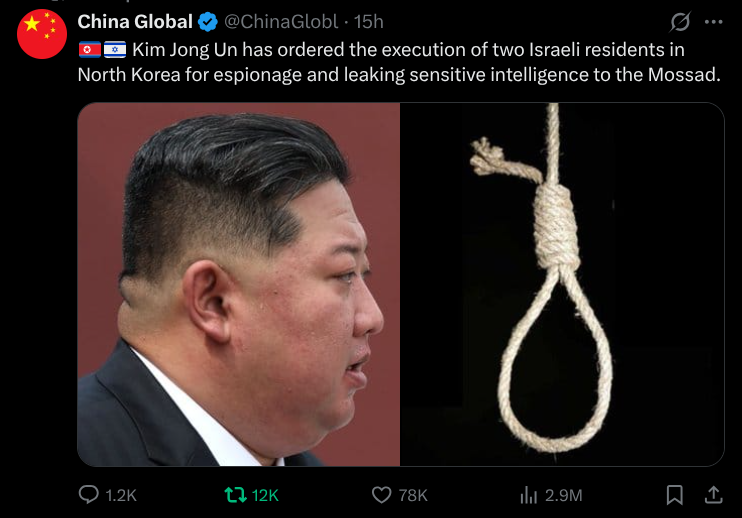Open the 15h post timestamp

click(369, 22)
